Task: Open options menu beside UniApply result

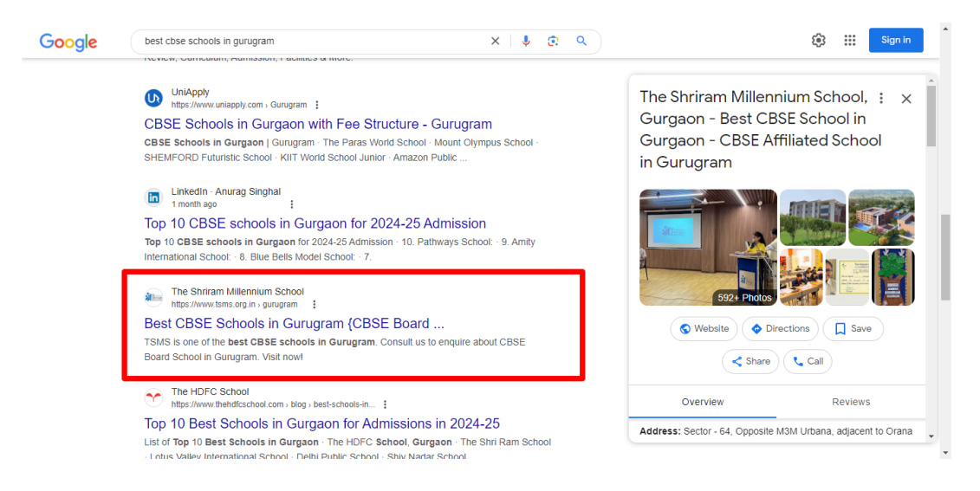Action: 317,106
